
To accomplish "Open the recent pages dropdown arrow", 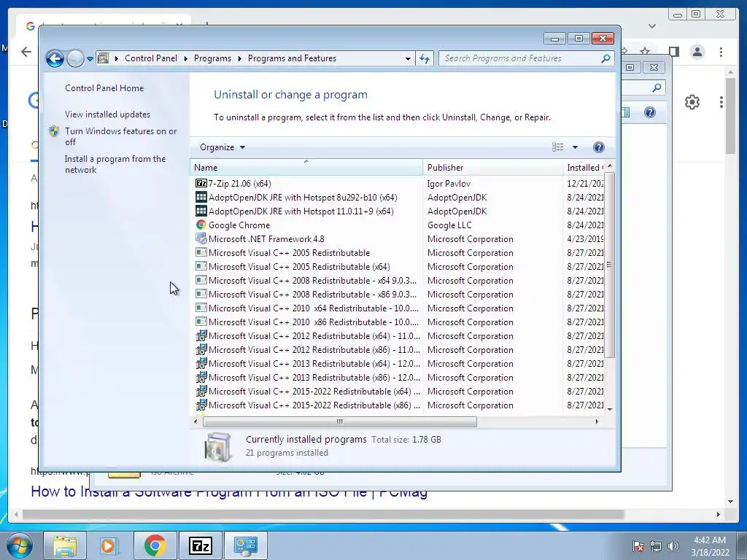I will (90, 59).
